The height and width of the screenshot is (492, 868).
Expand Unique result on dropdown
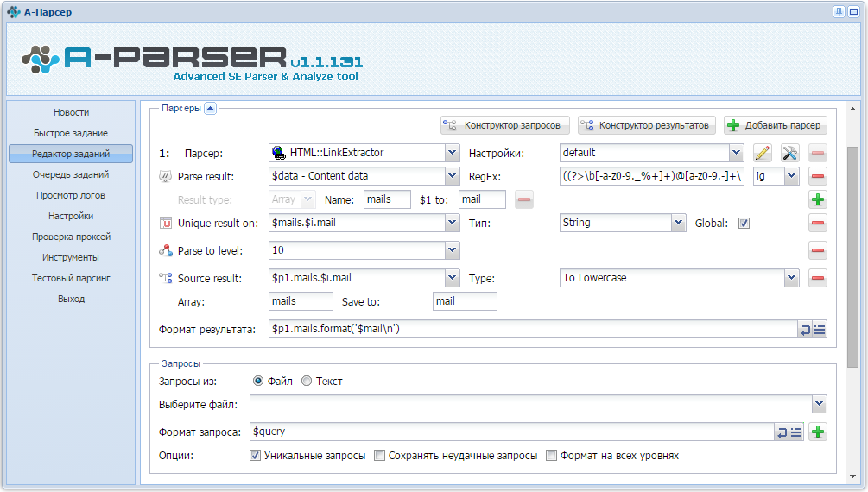[453, 223]
